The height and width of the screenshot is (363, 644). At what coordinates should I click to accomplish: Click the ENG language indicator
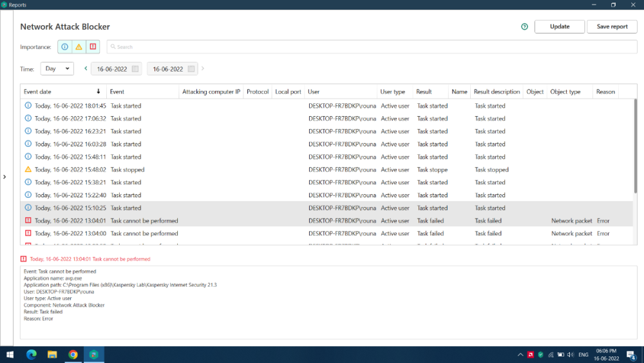(583, 355)
